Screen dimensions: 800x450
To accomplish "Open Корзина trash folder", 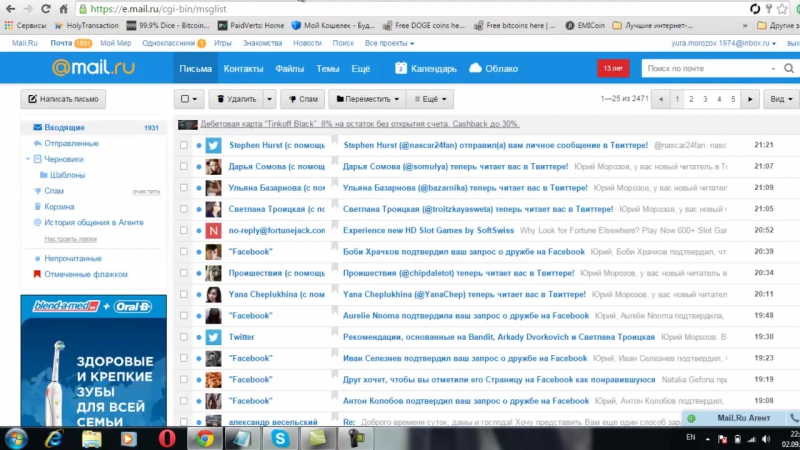I will click(x=59, y=207).
